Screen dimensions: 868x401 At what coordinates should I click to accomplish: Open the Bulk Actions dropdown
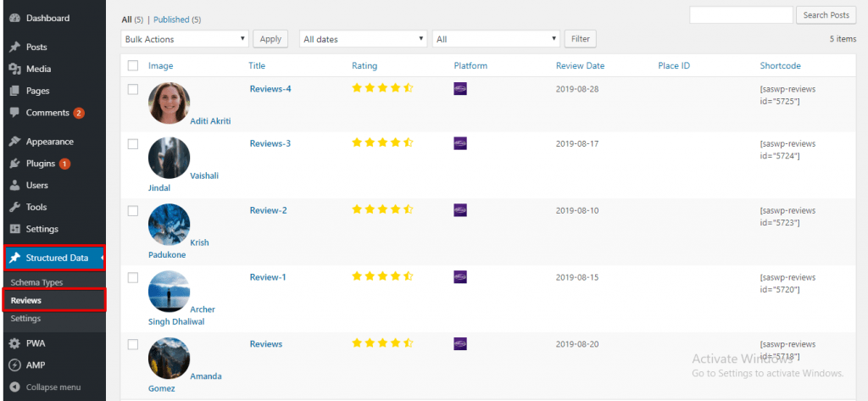tap(184, 39)
